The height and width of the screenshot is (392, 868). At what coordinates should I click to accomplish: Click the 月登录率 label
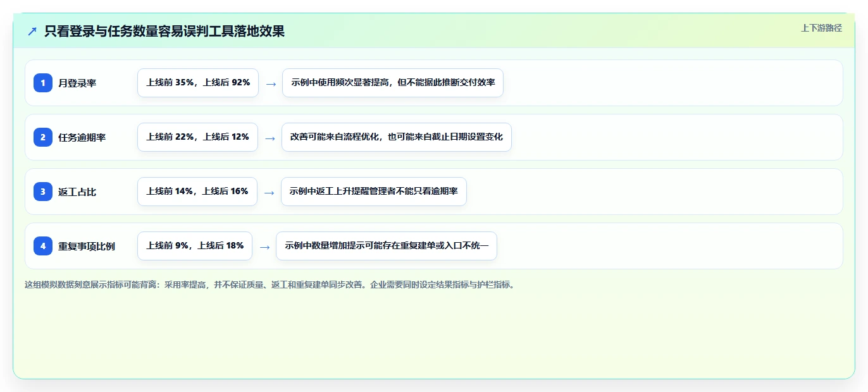click(77, 83)
